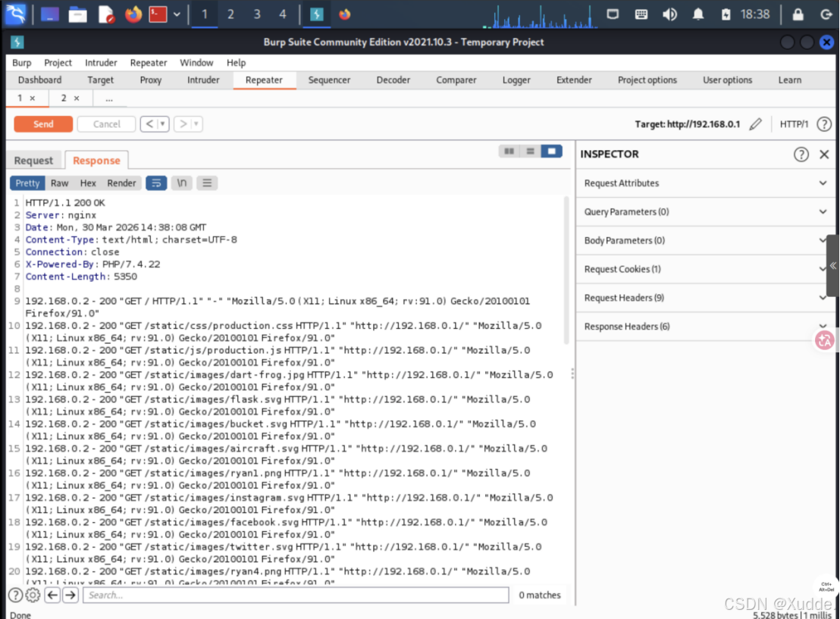Open the message editor hamburger menu

pos(207,183)
